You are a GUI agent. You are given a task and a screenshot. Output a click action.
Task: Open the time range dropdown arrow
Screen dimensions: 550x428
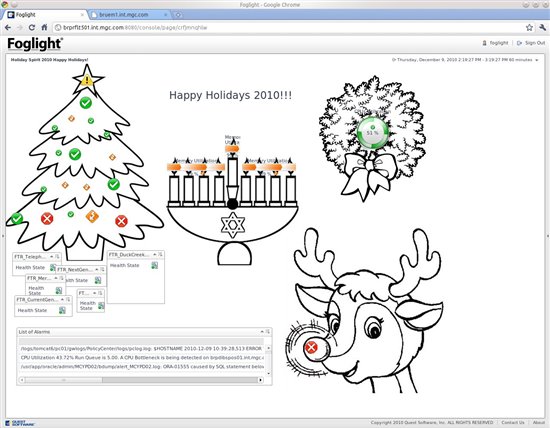point(536,60)
